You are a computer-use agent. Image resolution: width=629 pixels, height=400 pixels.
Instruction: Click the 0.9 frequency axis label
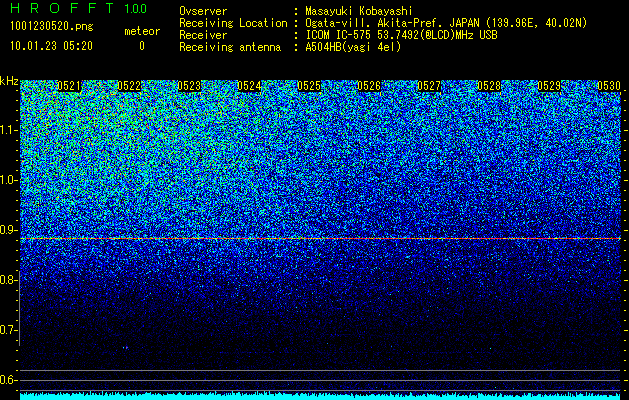coord(9,230)
